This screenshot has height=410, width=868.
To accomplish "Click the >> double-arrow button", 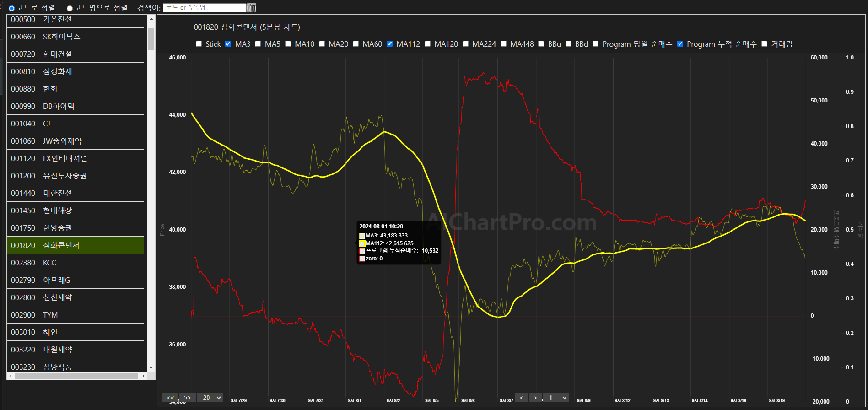I will [x=188, y=398].
